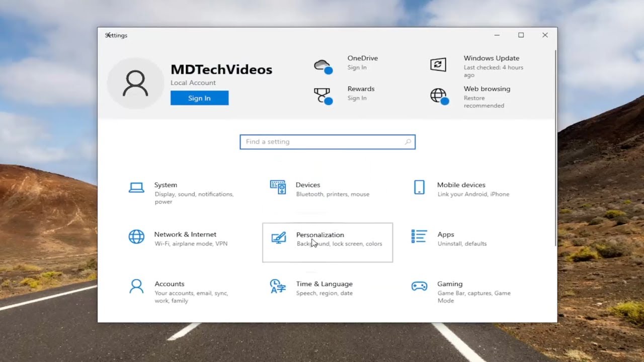This screenshot has height=362, width=644.
Task: Open Network & Internet label
Action: [x=185, y=234]
